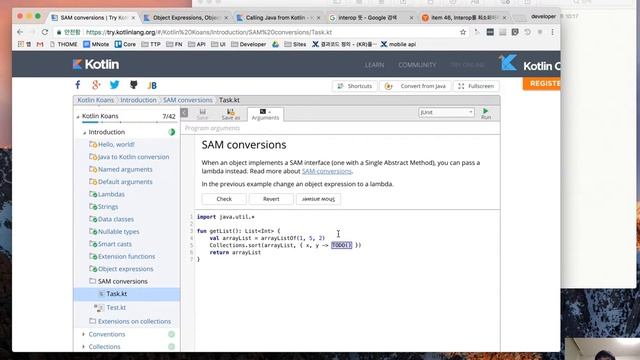640x360 pixels.
Task: Open Extension functions koan
Action: 127,256
